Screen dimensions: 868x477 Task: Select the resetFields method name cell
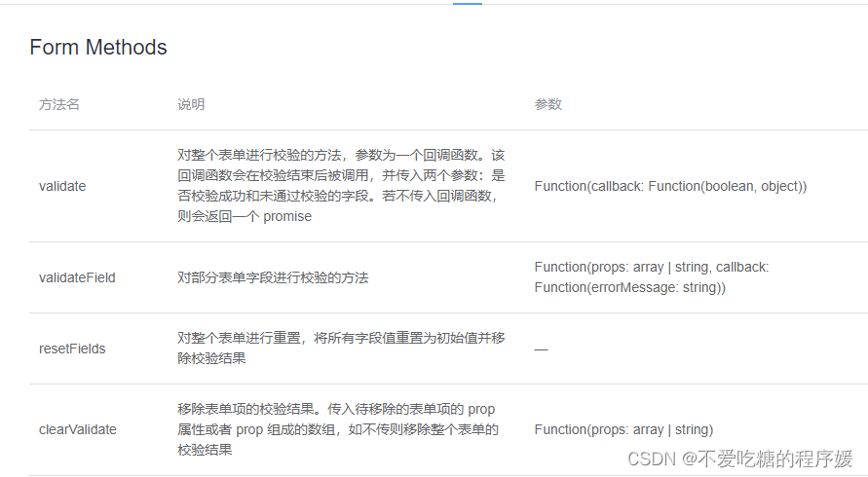click(x=72, y=349)
